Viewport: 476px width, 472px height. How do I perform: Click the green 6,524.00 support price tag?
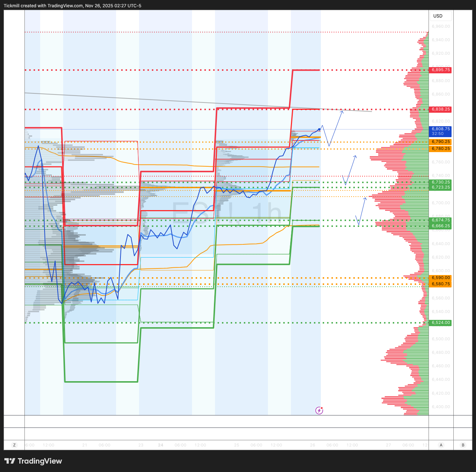click(x=441, y=323)
